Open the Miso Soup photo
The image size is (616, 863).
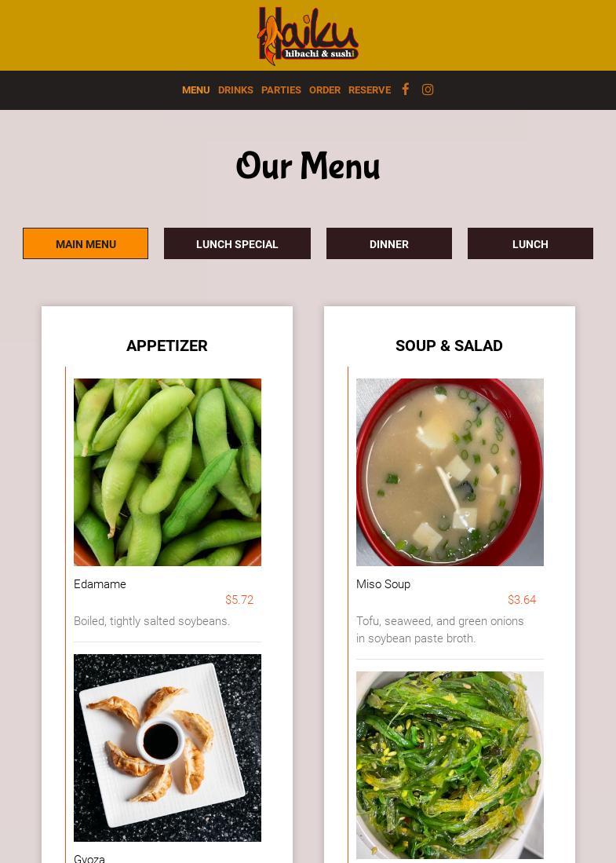(x=450, y=472)
